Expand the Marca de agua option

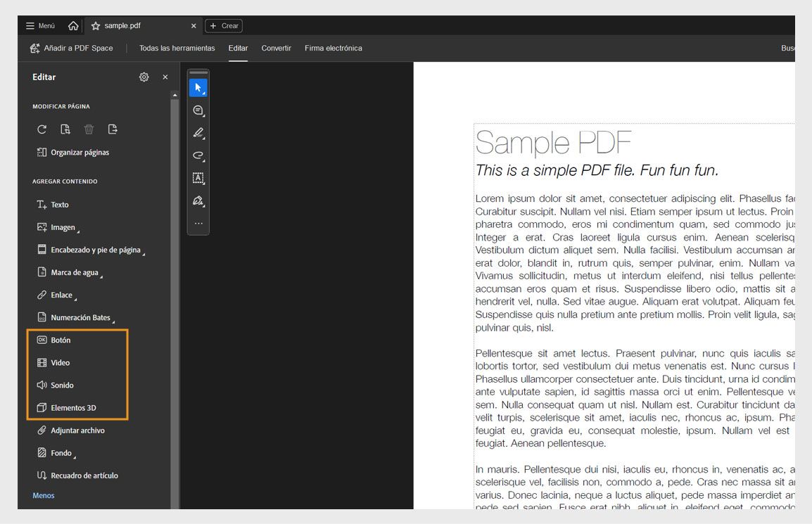[70, 272]
